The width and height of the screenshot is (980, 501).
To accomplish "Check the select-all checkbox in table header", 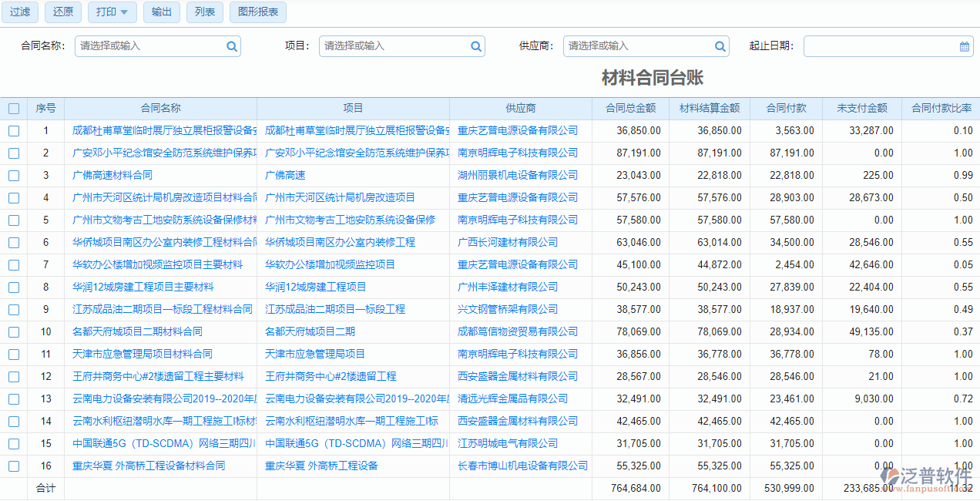I will [x=14, y=108].
